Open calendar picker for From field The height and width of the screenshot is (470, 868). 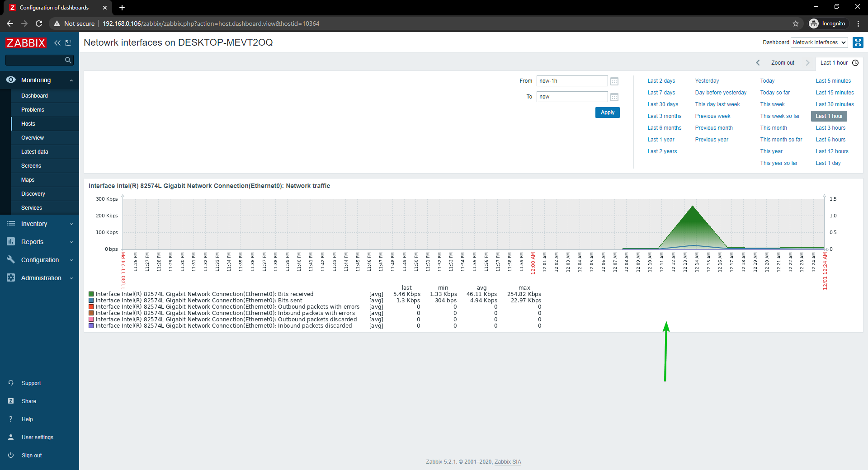click(614, 81)
